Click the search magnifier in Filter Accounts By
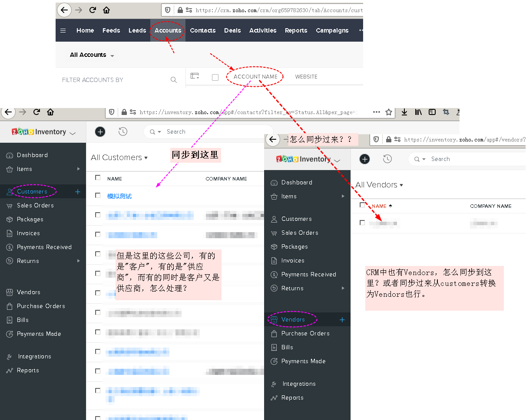Screen dimensions: 526x420 [174, 80]
